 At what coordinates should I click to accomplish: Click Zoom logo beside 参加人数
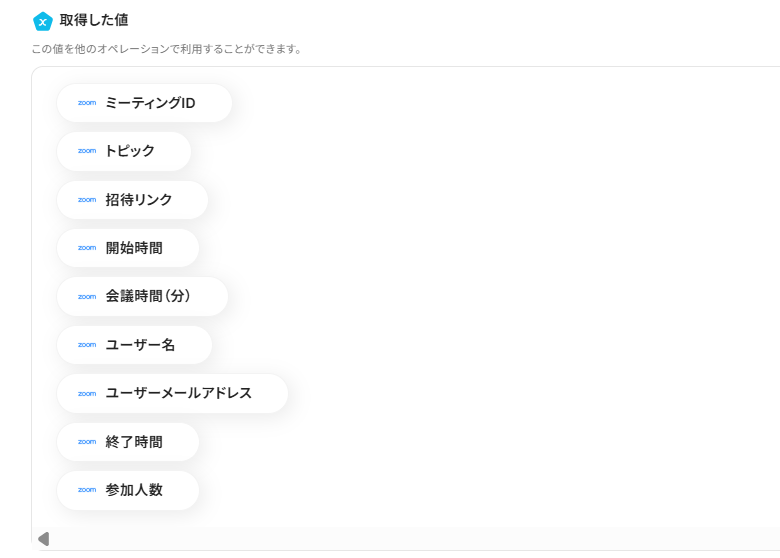click(x=86, y=490)
